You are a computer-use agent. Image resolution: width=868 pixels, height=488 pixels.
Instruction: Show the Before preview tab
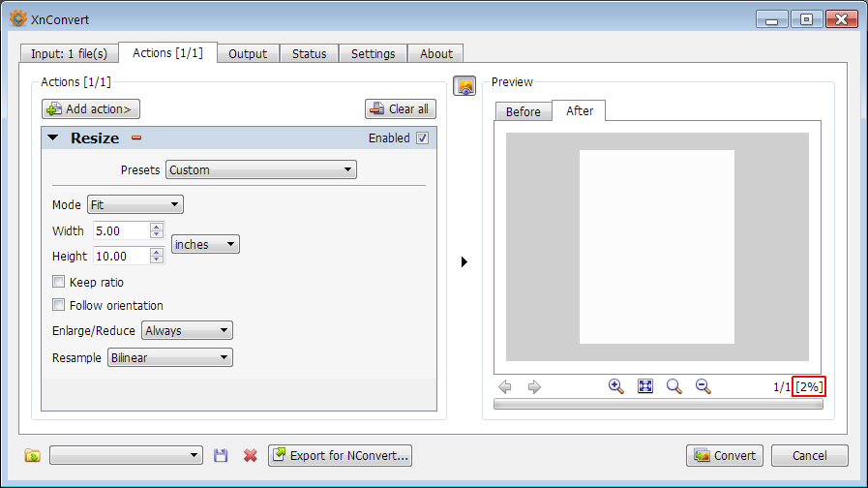(x=524, y=111)
